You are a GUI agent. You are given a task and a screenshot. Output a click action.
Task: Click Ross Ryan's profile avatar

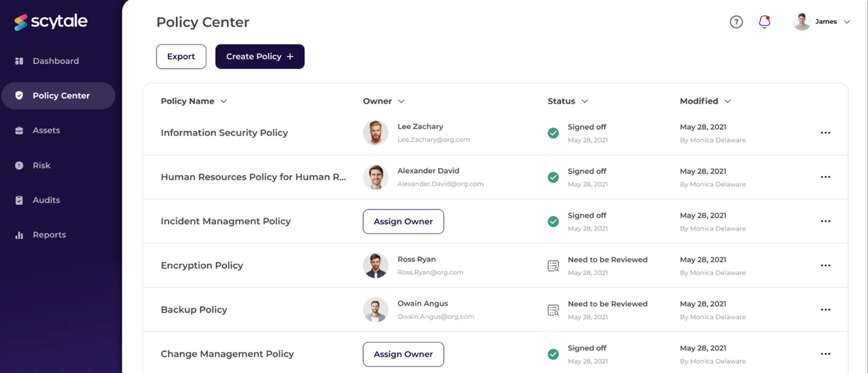tap(377, 265)
